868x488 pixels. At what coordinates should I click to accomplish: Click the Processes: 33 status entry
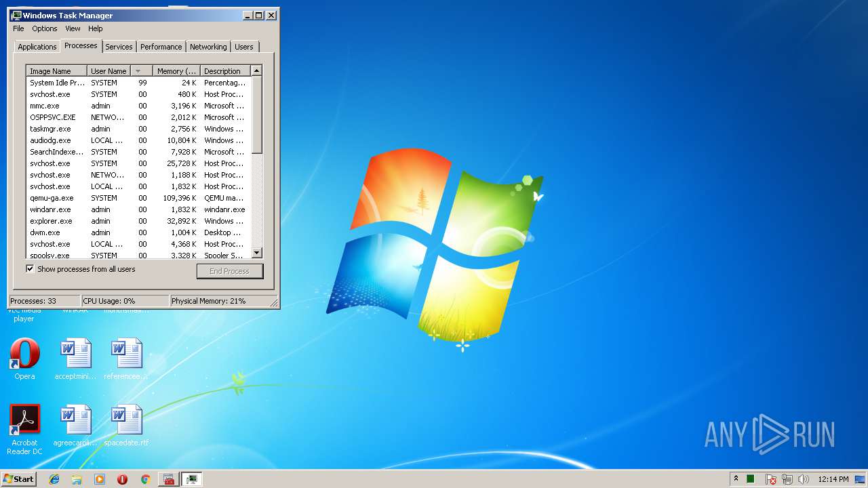pyautogui.click(x=44, y=301)
